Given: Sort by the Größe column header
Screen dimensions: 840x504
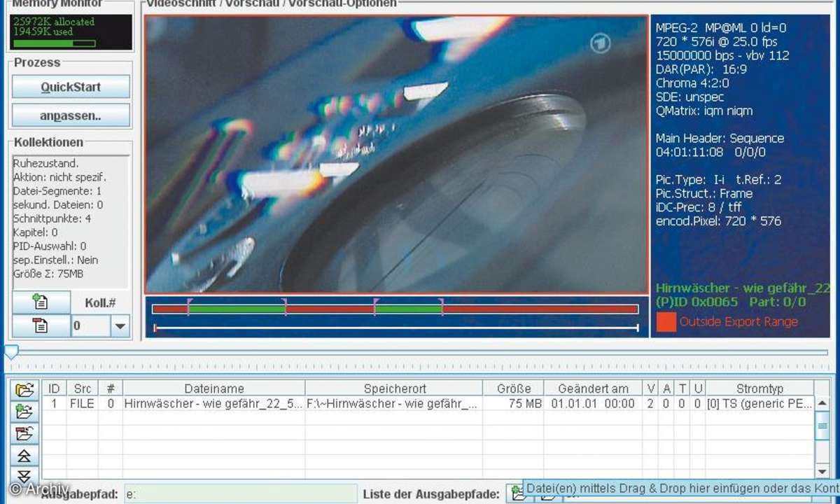Looking at the screenshot, I should coord(514,388).
